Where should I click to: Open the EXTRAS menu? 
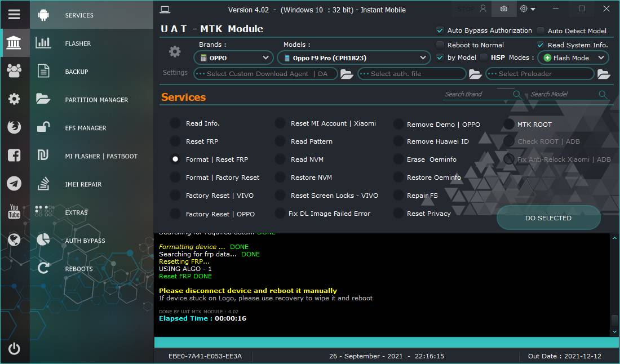pyautogui.click(x=92, y=212)
